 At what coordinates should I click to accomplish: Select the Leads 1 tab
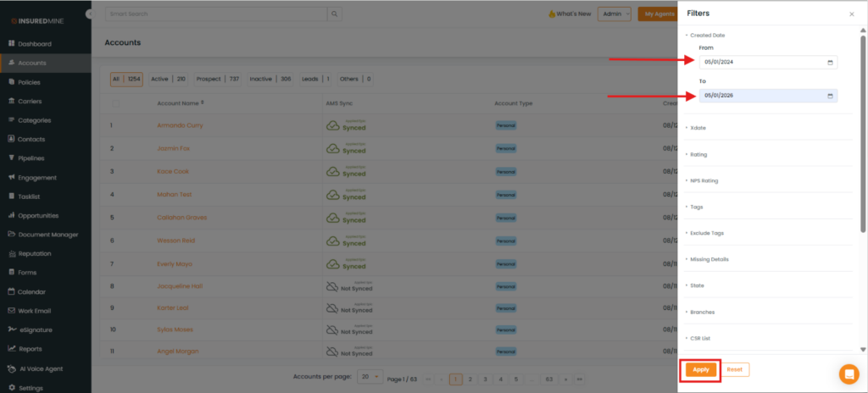click(x=315, y=79)
